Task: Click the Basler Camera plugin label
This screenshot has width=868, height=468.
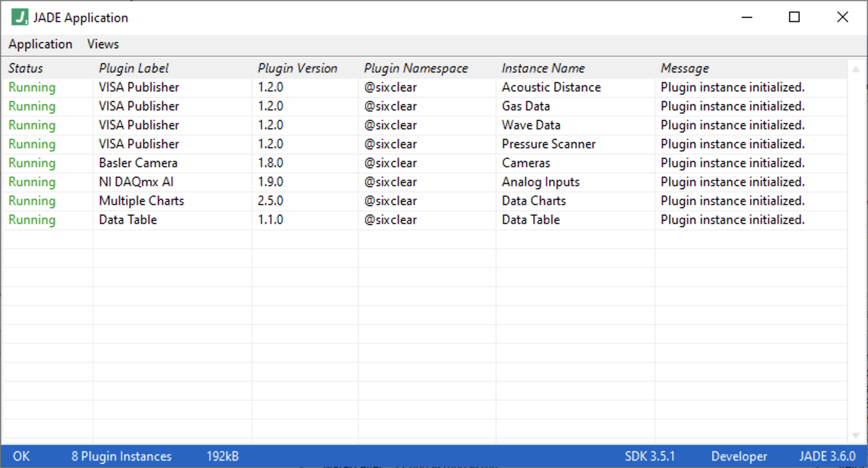Action: click(x=138, y=163)
